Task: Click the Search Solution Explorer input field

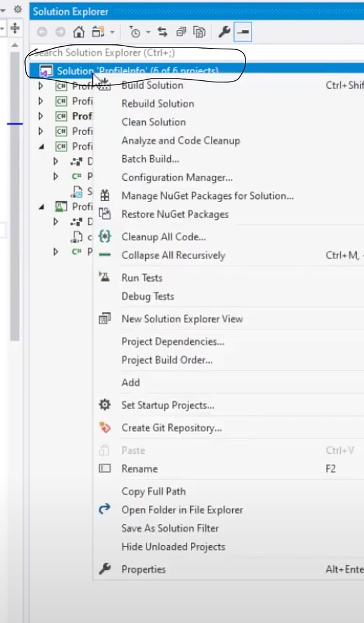Action: pyautogui.click(x=122, y=53)
